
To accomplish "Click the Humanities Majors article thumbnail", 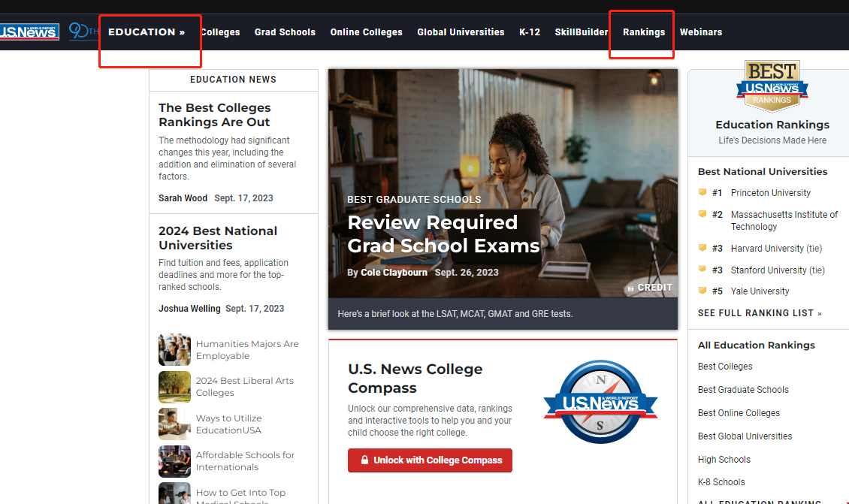I will click(x=174, y=350).
